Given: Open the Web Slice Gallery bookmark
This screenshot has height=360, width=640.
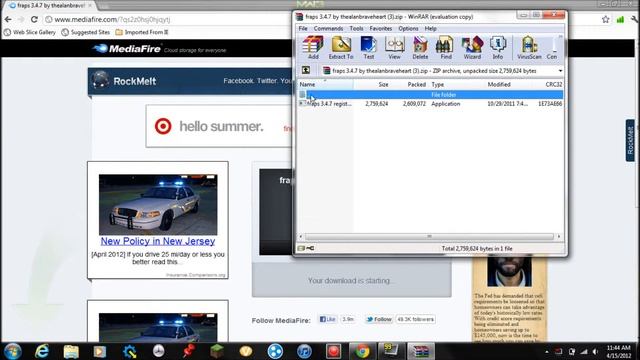Looking at the screenshot, I should [x=30, y=32].
